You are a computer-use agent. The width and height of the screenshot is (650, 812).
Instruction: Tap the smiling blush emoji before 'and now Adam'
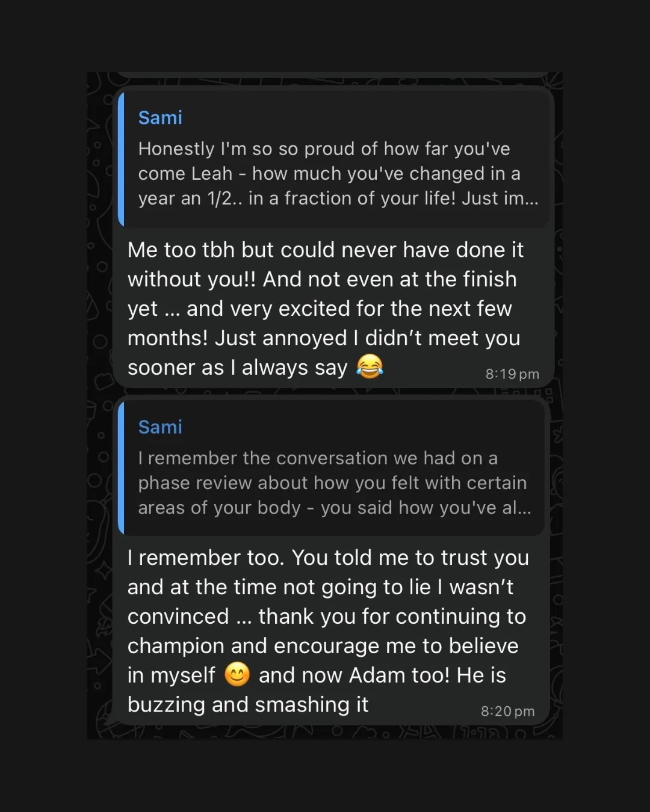click(237, 674)
